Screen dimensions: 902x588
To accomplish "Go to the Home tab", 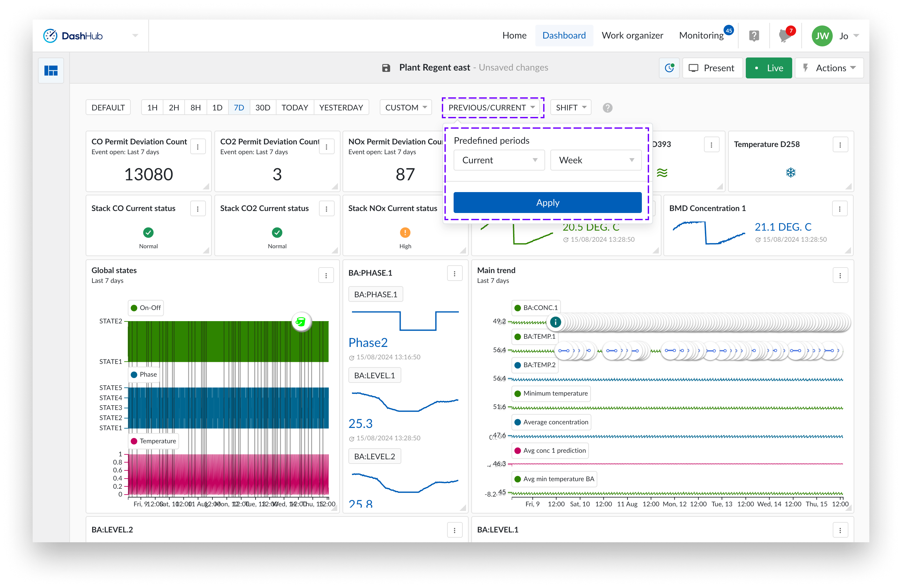I will (514, 36).
